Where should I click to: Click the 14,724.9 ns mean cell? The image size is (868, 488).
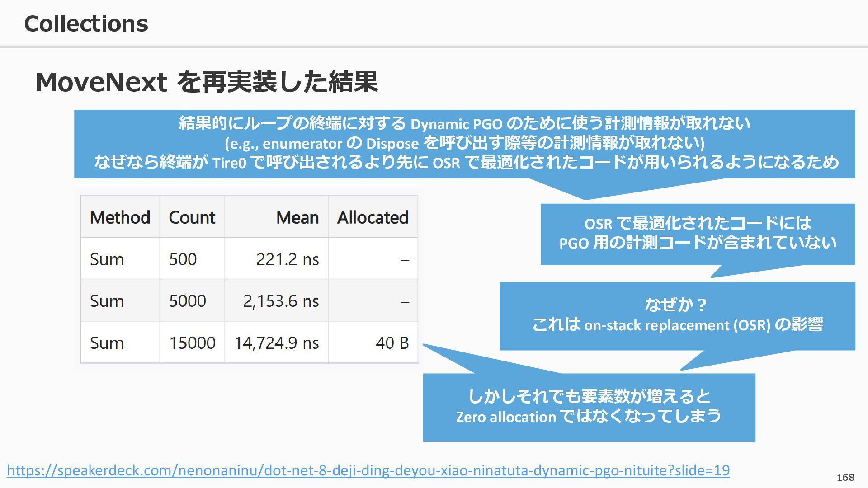[x=276, y=343]
